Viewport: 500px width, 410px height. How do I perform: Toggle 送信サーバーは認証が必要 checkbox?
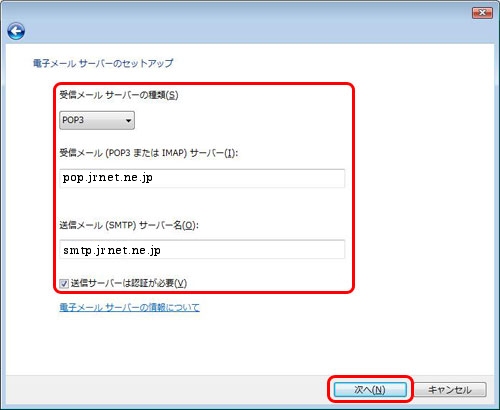tap(64, 284)
